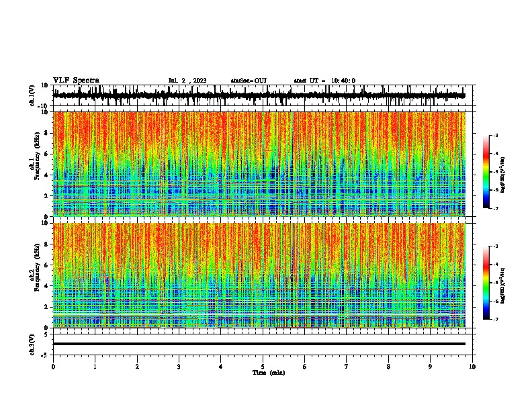532x411 pixels.
Task: Click the time axis tick label '10'
Action: (472, 367)
